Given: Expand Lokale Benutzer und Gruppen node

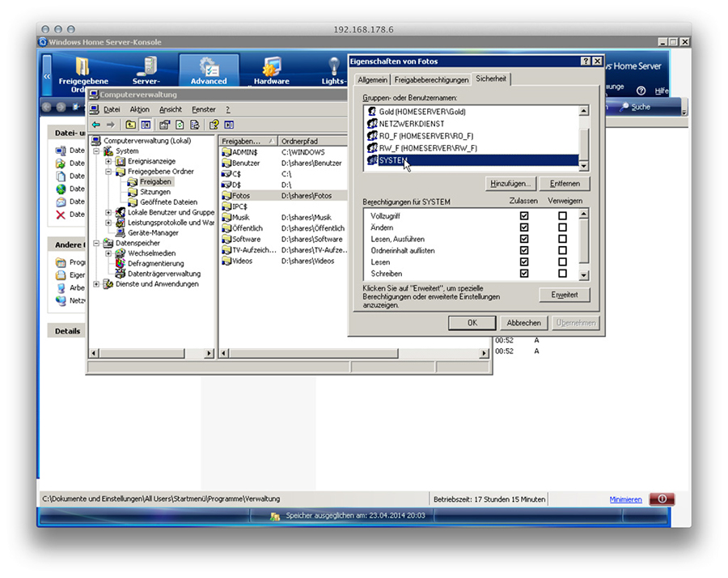Looking at the screenshot, I should coord(108,212).
